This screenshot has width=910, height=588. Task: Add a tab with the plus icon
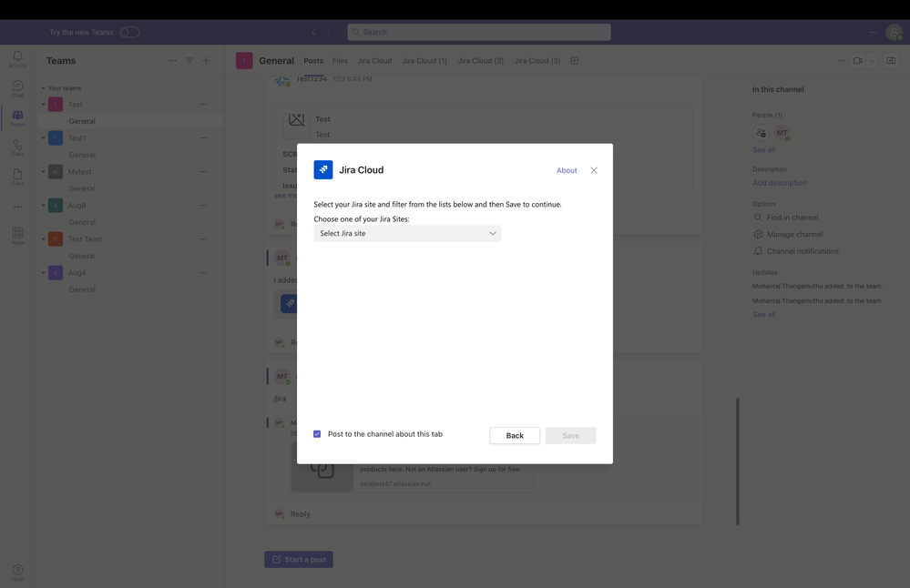click(575, 60)
